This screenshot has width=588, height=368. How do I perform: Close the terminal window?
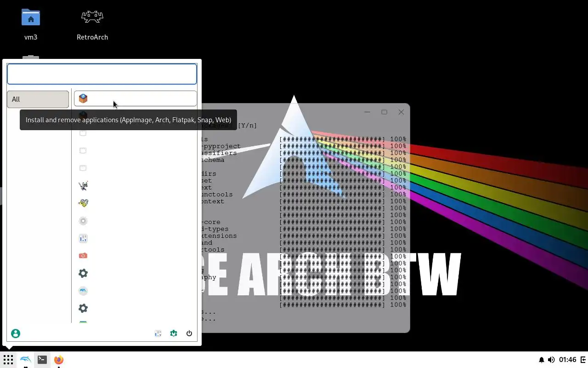coord(401,112)
